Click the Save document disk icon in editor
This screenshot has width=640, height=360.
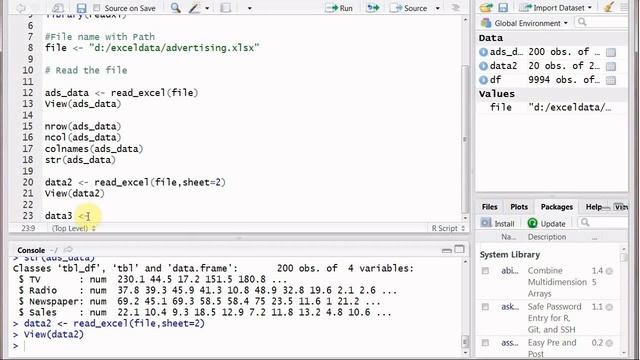point(81,8)
